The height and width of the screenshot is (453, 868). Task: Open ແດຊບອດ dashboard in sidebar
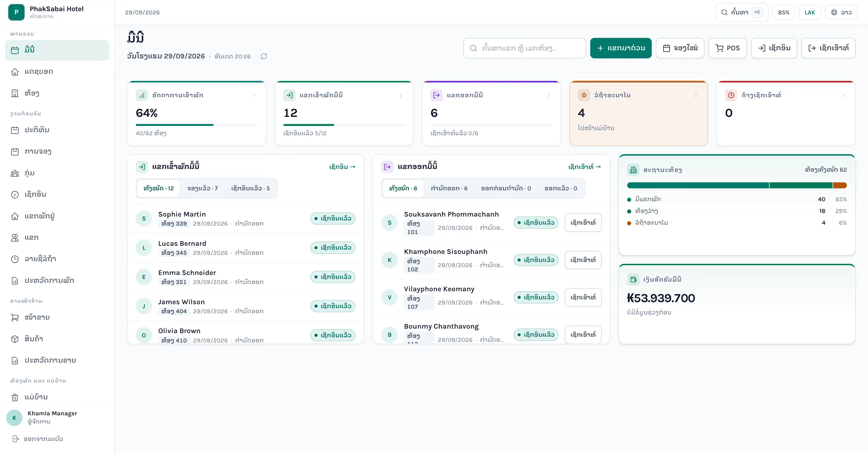(57, 71)
